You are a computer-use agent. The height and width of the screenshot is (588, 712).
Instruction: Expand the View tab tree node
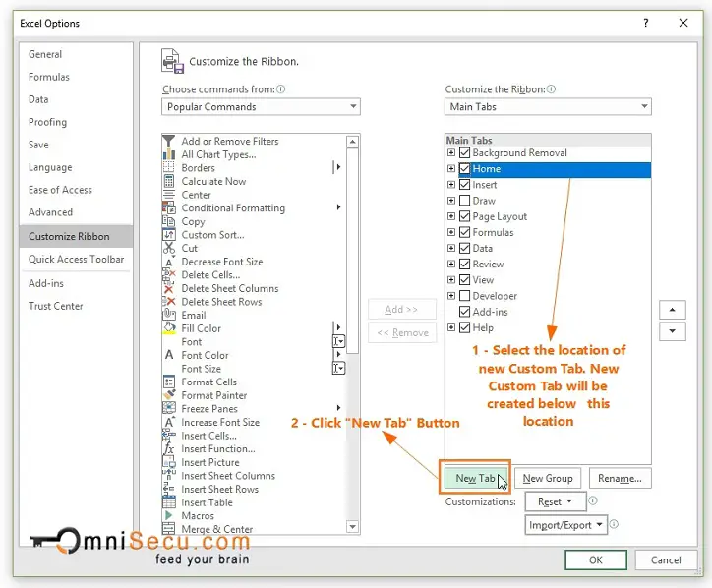pyautogui.click(x=451, y=279)
